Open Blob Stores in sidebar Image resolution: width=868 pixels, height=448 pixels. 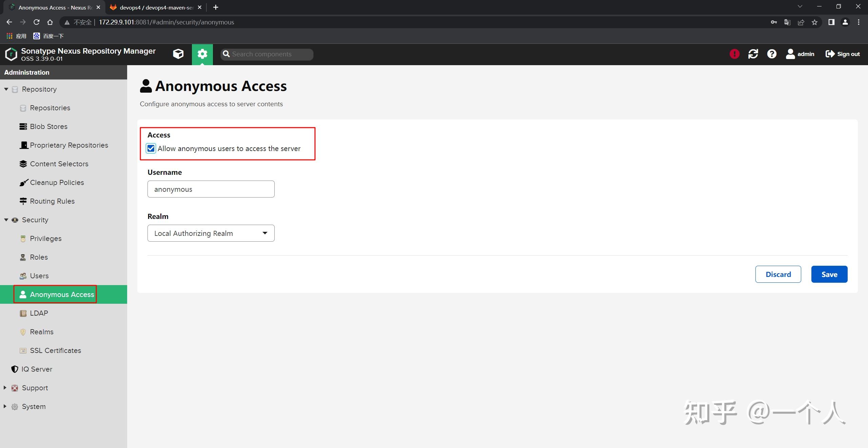tap(48, 127)
